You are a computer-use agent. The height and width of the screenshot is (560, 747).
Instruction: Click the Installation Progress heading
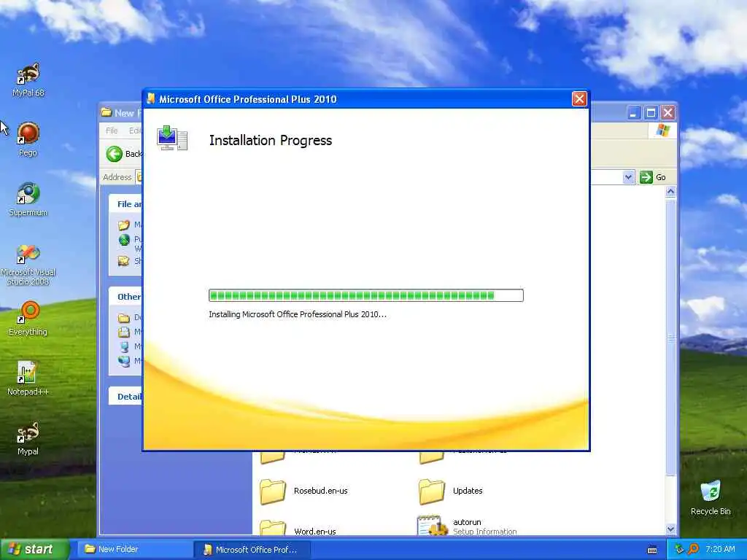271,141
